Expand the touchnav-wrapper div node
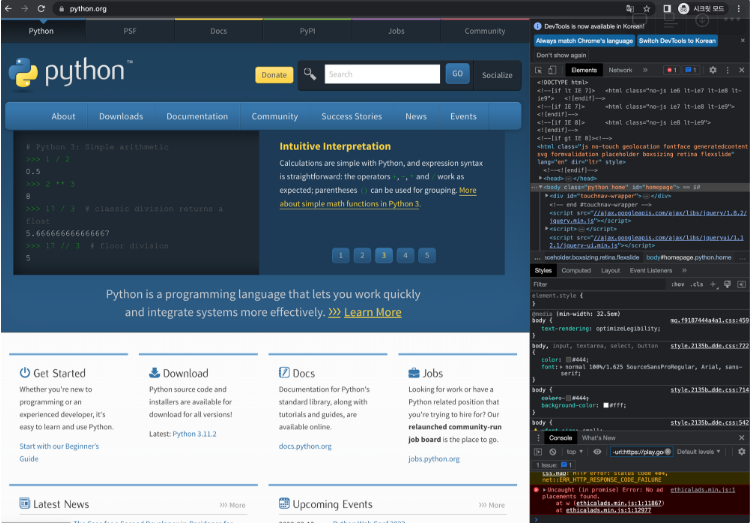The width and height of the screenshot is (751, 524). tap(546, 195)
